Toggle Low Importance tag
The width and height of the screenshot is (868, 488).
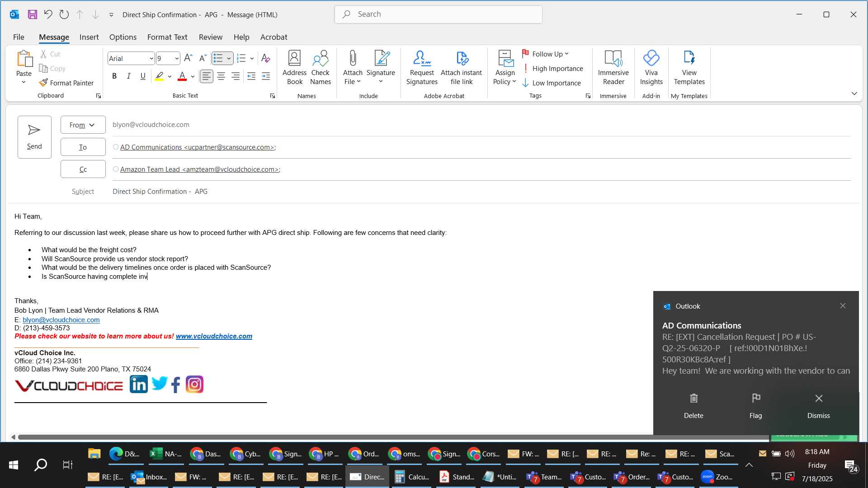coord(552,83)
